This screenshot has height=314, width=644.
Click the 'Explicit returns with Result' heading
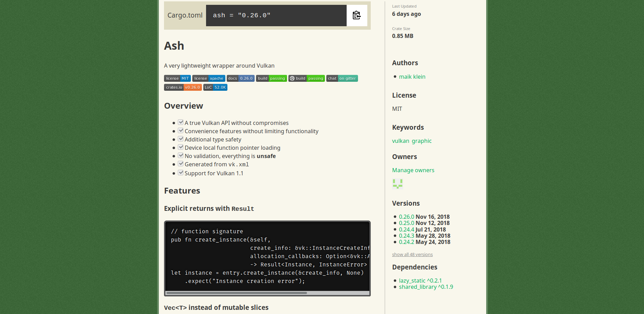pos(209,208)
